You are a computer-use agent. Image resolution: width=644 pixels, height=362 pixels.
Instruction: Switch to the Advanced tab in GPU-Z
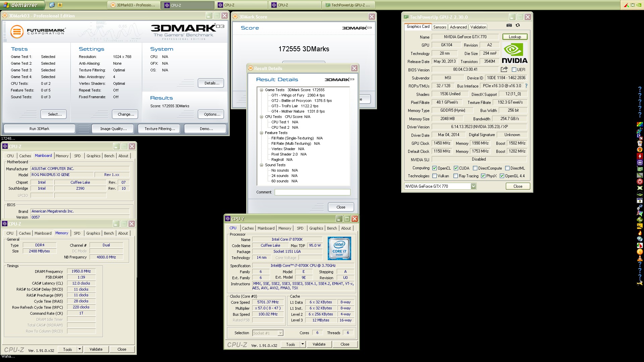coord(458,27)
